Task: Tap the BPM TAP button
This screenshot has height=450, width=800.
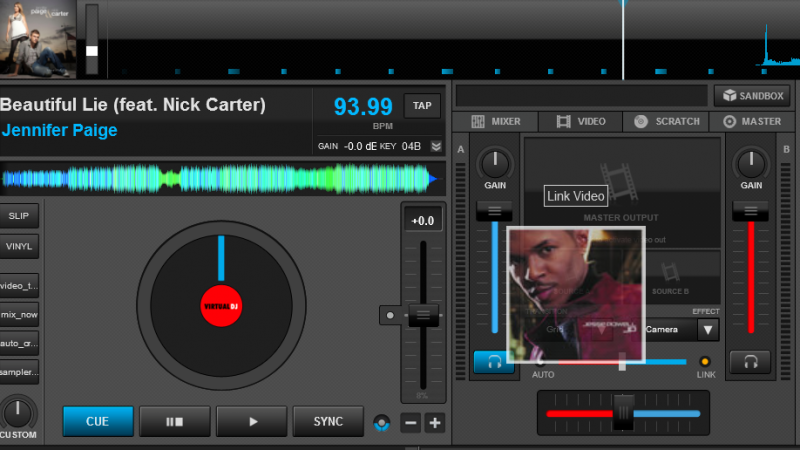Action: point(422,106)
